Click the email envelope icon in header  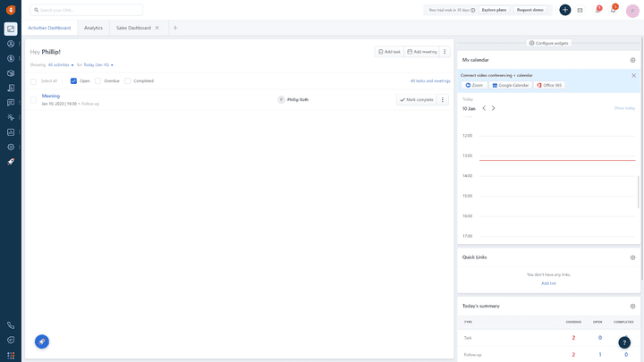tap(580, 10)
